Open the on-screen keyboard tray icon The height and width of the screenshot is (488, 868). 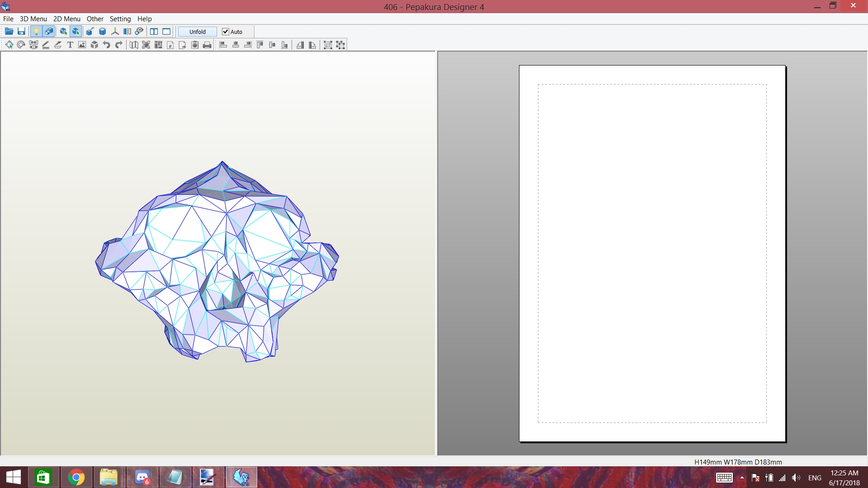click(724, 478)
